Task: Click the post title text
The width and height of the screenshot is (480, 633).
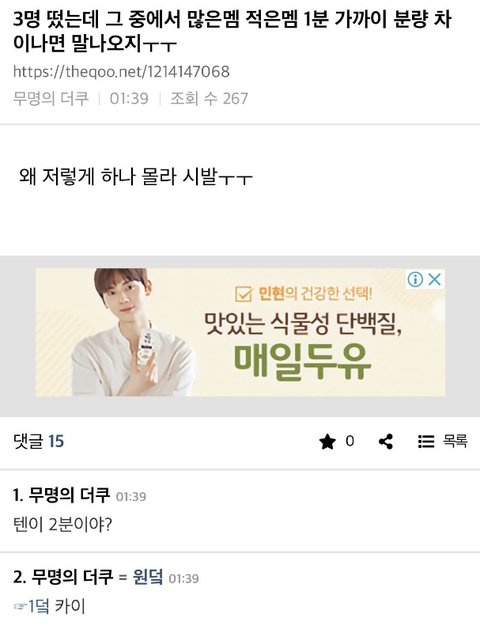Action: pyautogui.click(x=232, y=32)
